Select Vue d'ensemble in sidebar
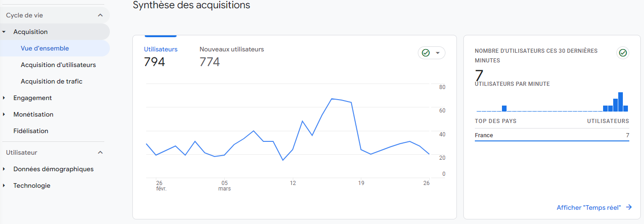 (45, 48)
